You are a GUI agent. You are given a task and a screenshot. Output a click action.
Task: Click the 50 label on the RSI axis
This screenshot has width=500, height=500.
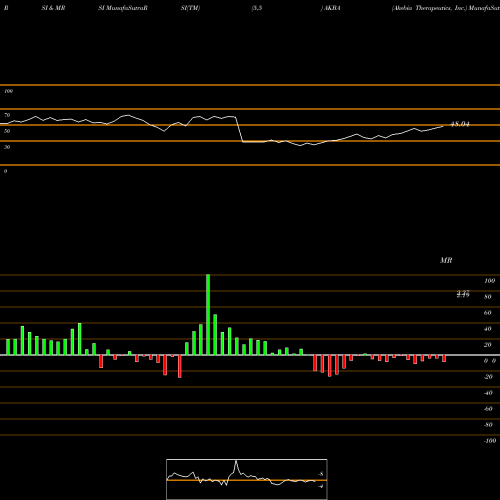[7, 131]
